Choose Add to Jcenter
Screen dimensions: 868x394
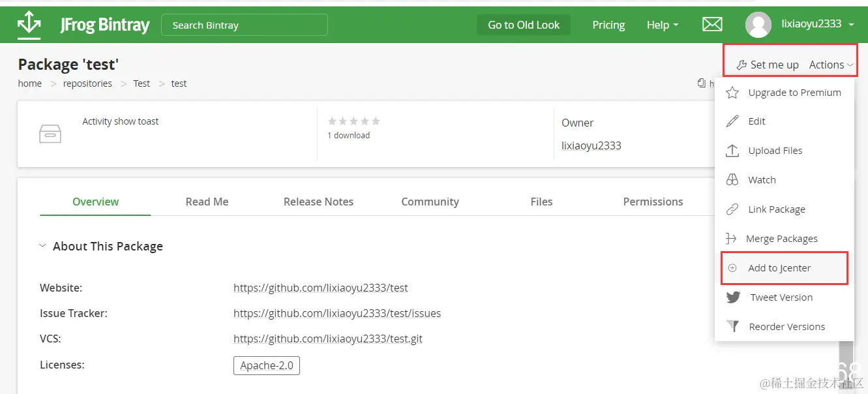pos(785,268)
